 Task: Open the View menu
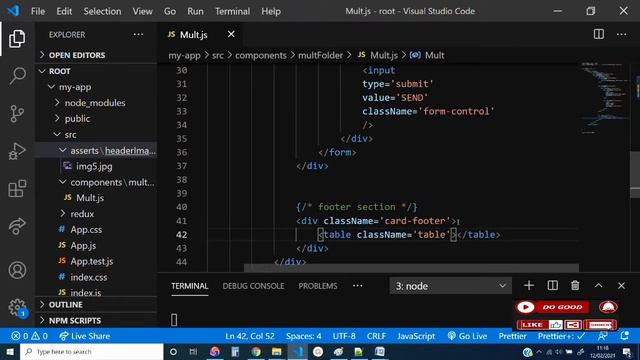(x=142, y=11)
